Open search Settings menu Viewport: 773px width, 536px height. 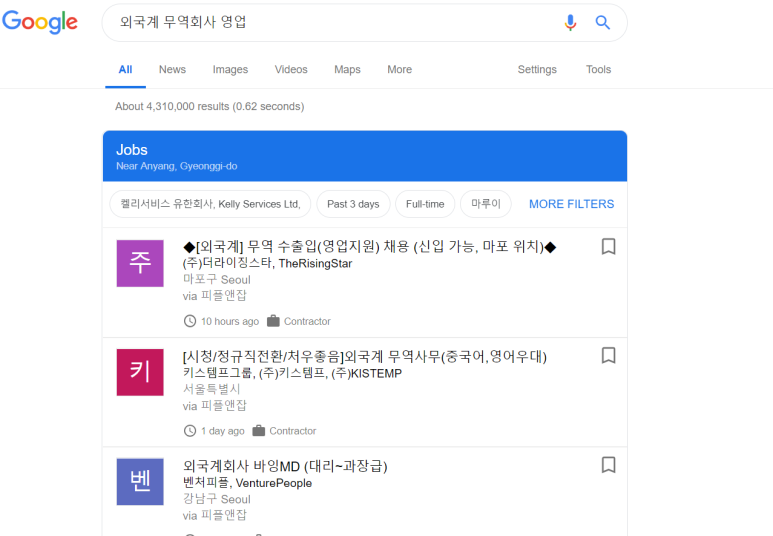pos(537,70)
